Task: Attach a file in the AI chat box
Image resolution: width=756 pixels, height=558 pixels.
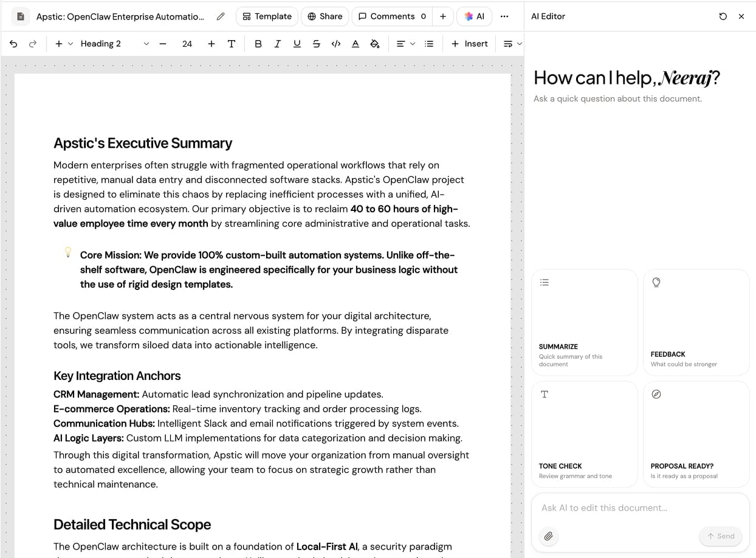Action: pyautogui.click(x=548, y=537)
